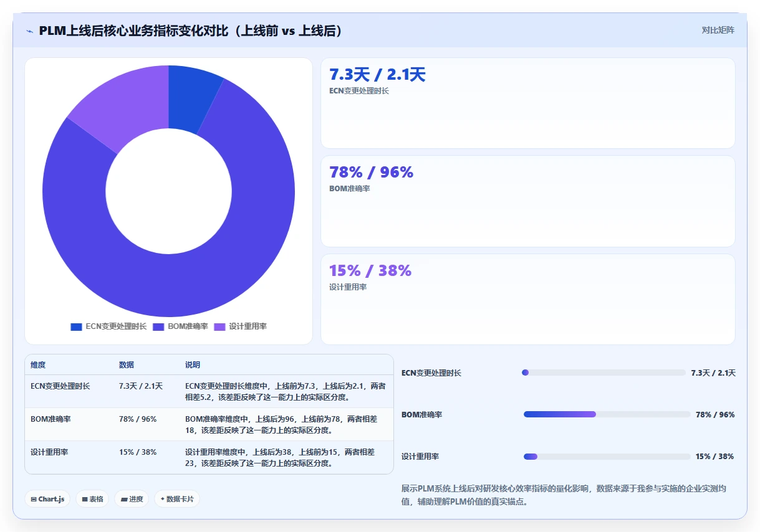Click the 78% / 96% table cell

138,419
